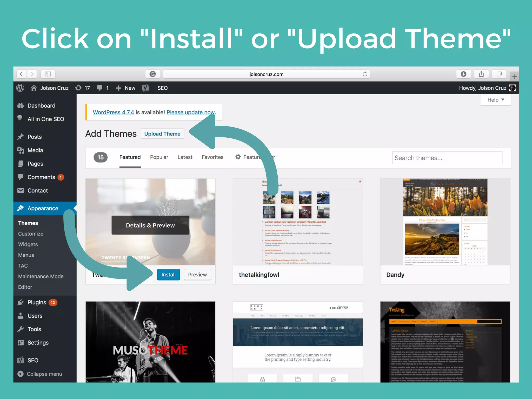The height and width of the screenshot is (399, 532).
Task: Open Customize under Appearance
Action: [x=31, y=234]
